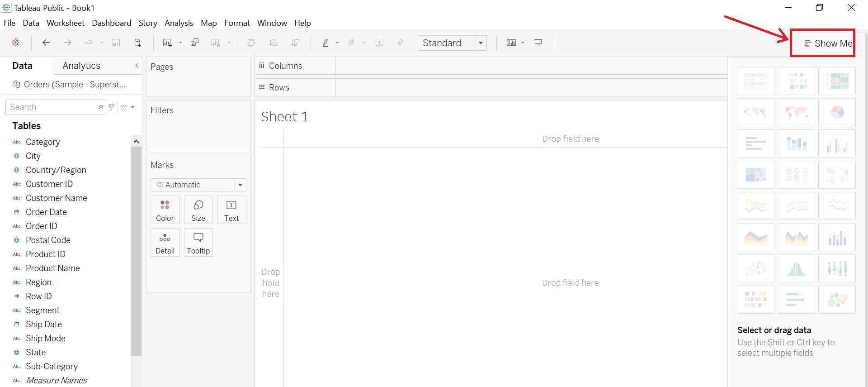Click the New Worksheet icon
The image size is (868, 387).
tap(167, 43)
